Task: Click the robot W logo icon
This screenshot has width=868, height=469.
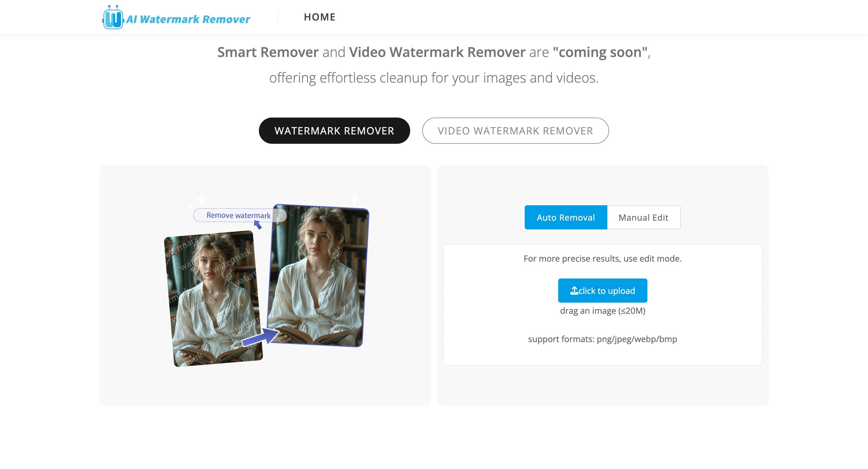Action: coord(112,18)
